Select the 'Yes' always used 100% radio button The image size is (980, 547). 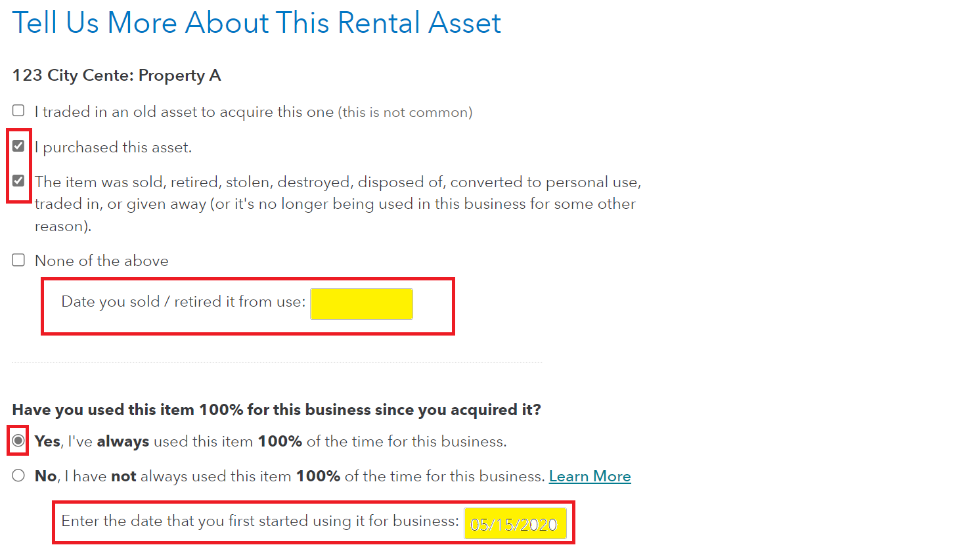pos(18,441)
